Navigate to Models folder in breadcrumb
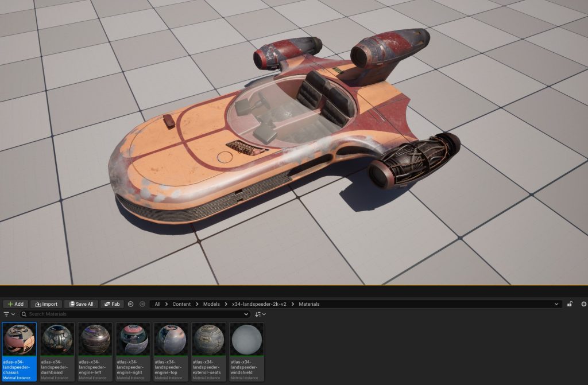This screenshot has height=385, width=588. [211, 304]
